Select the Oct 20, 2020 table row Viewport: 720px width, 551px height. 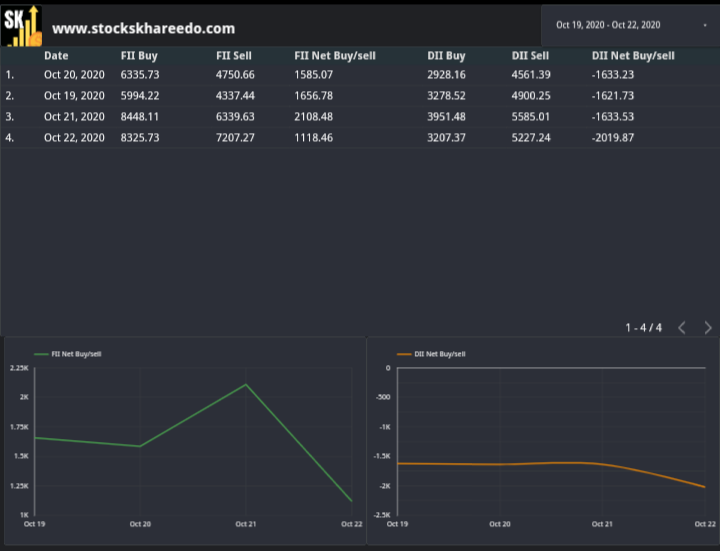pyautogui.click(x=360, y=74)
